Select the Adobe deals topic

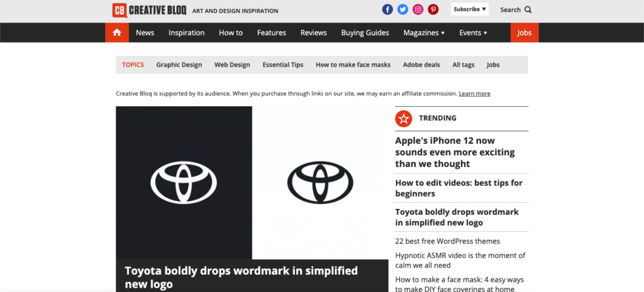tap(421, 65)
